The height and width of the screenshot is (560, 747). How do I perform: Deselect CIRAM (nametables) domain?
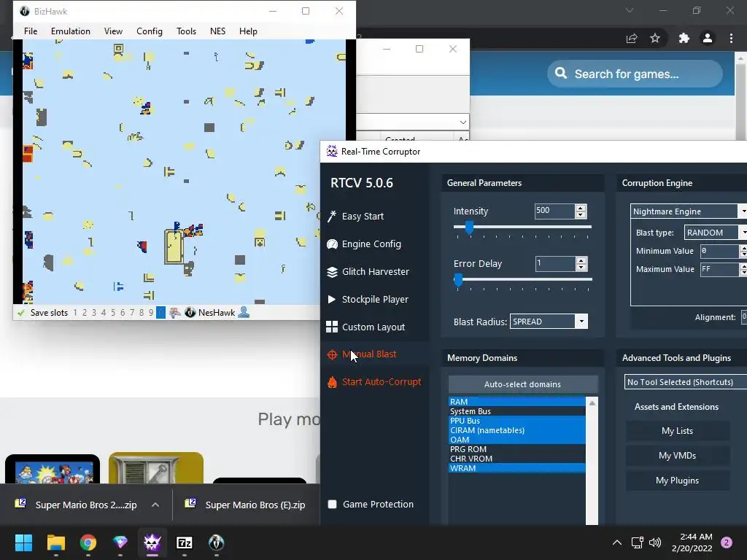coord(516,430)
